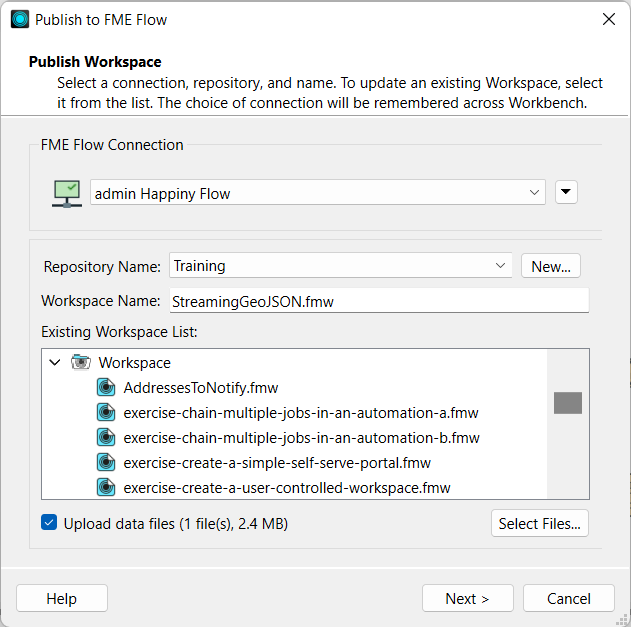Click the resize grip at dialog corner
This screenshot has height=627, width=631.
[623, 620]
